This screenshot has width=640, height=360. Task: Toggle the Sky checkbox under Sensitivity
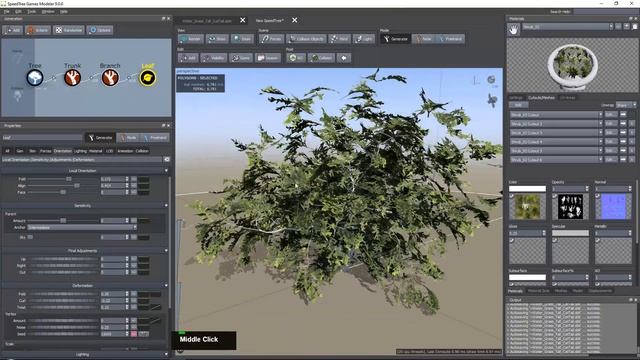coord(30,237)
